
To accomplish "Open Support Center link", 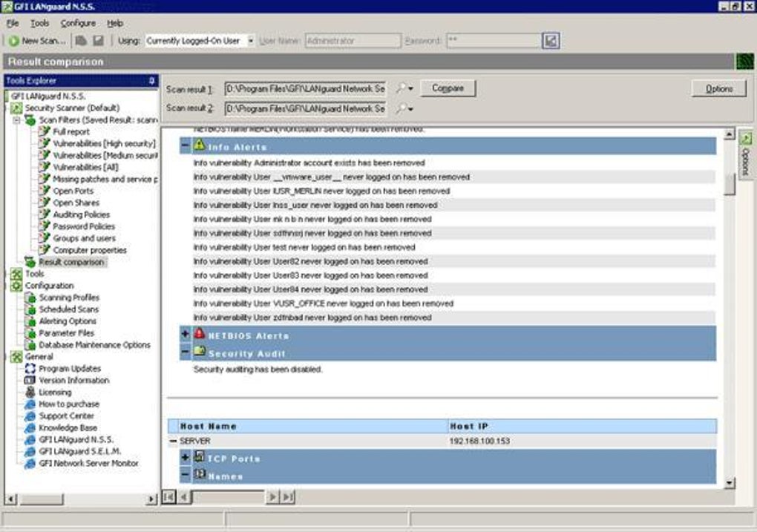I will (67, 416).
